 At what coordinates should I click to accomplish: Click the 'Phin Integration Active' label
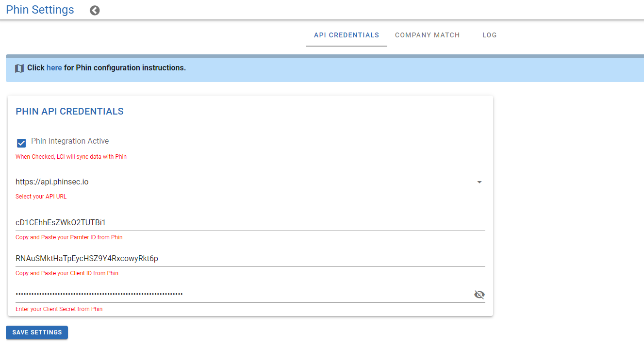[x=70, y=141]
